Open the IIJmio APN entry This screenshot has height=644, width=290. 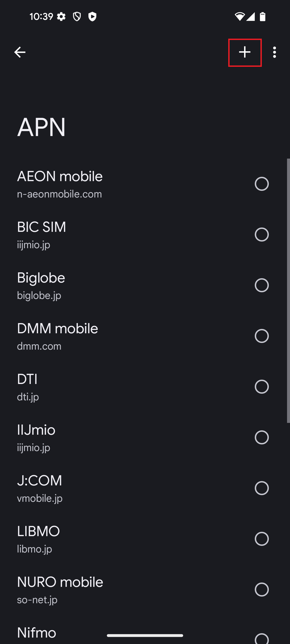point(107,437)
